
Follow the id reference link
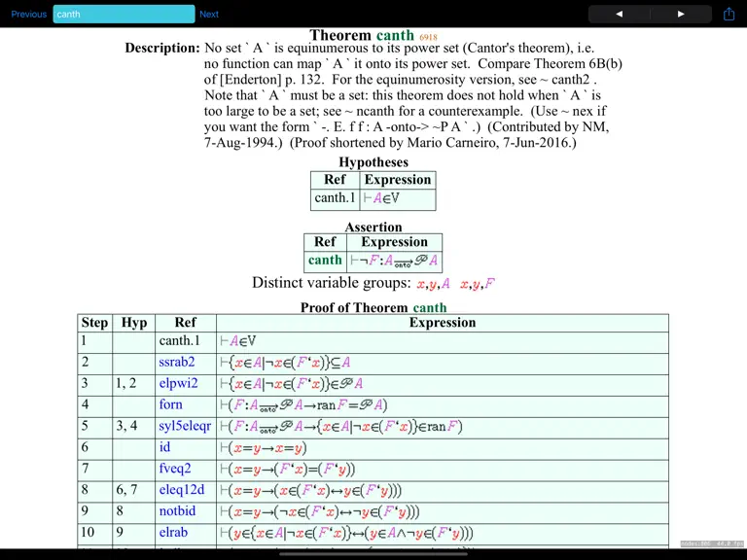(x=164, y=447)
